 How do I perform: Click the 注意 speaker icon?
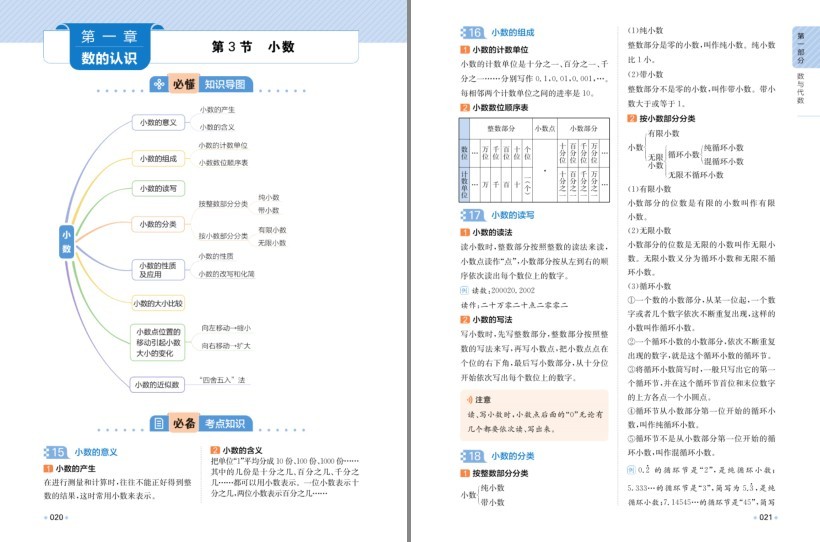469,400
